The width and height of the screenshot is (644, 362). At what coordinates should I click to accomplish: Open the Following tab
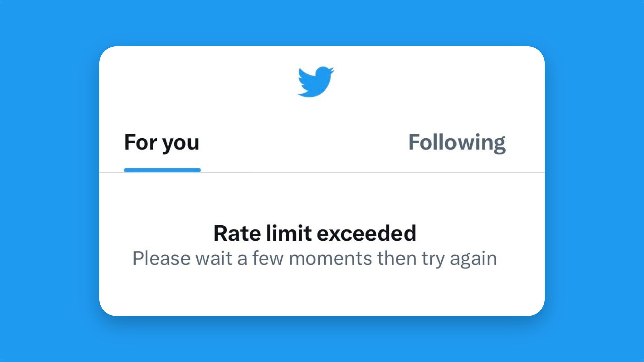[x=457, y=143]
